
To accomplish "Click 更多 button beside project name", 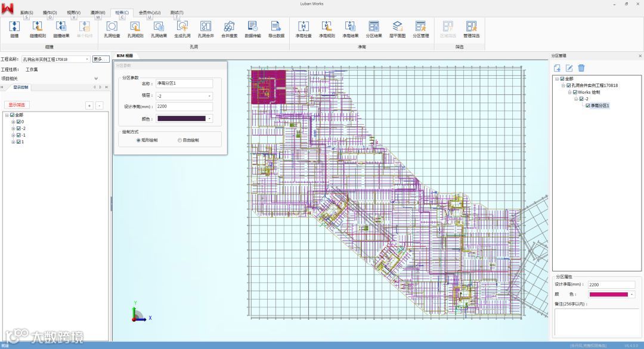I will click(101, 59).
